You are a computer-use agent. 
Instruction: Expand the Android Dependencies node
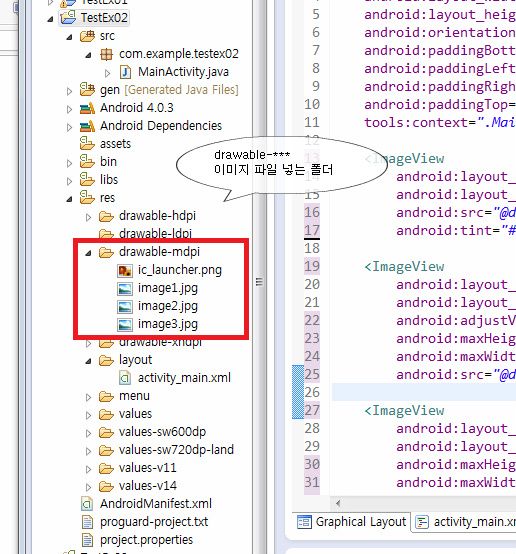coord(69,127)
